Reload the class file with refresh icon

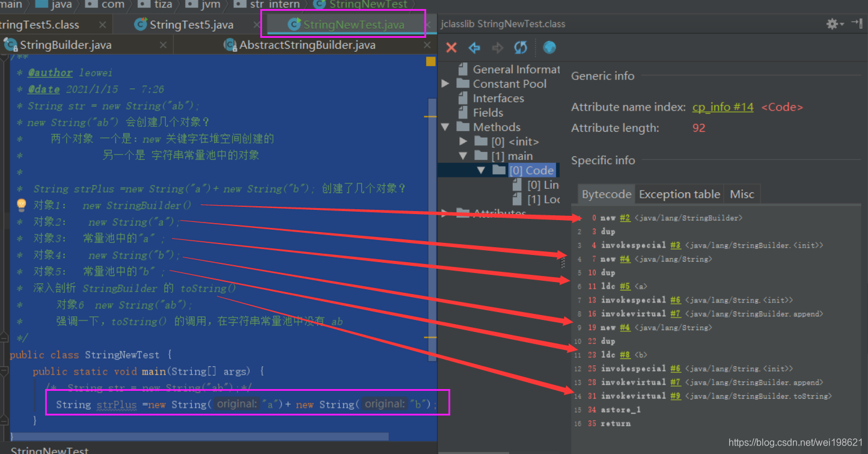coord(521,48)
